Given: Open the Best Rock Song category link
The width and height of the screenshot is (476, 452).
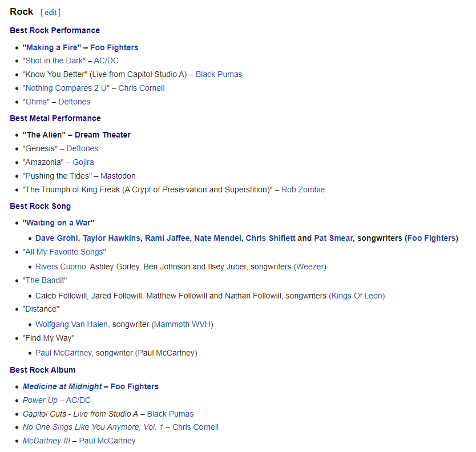Looking at the screenshot, I should click(41, 206).
